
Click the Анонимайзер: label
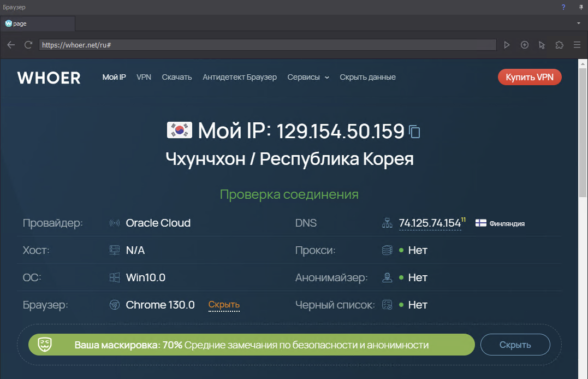(331, 277)
